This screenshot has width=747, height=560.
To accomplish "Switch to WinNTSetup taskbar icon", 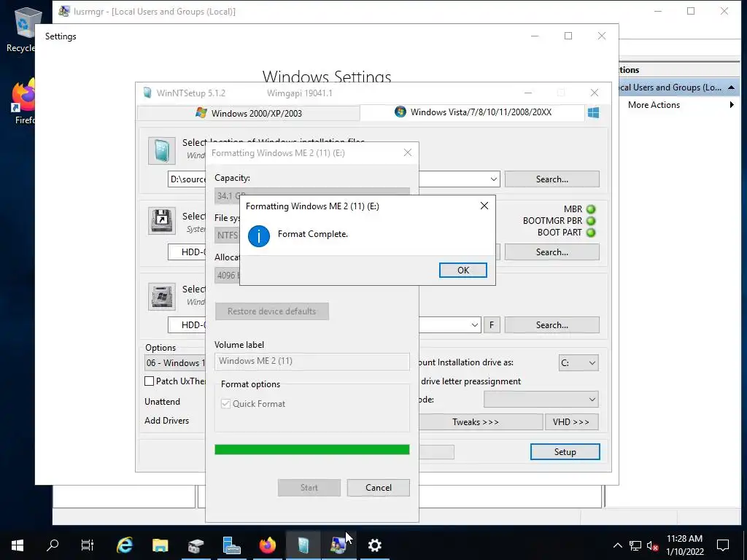I will click(x=303, y=545).
